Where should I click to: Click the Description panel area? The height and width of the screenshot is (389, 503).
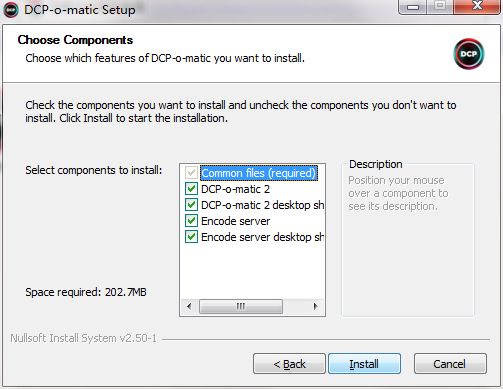tap(408, 240)
